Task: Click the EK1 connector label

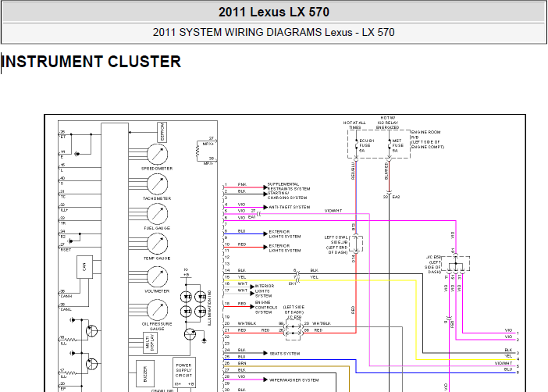Action: [x=292, y=283]
